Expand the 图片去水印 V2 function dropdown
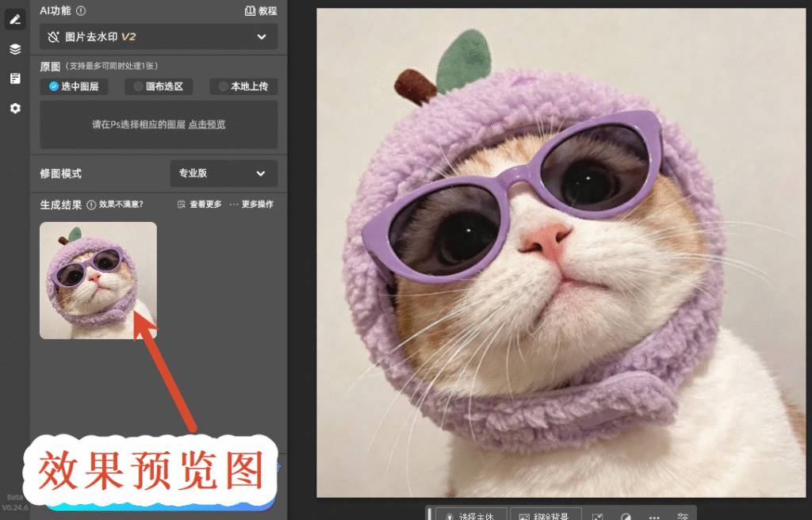 [x=159, y=36]
